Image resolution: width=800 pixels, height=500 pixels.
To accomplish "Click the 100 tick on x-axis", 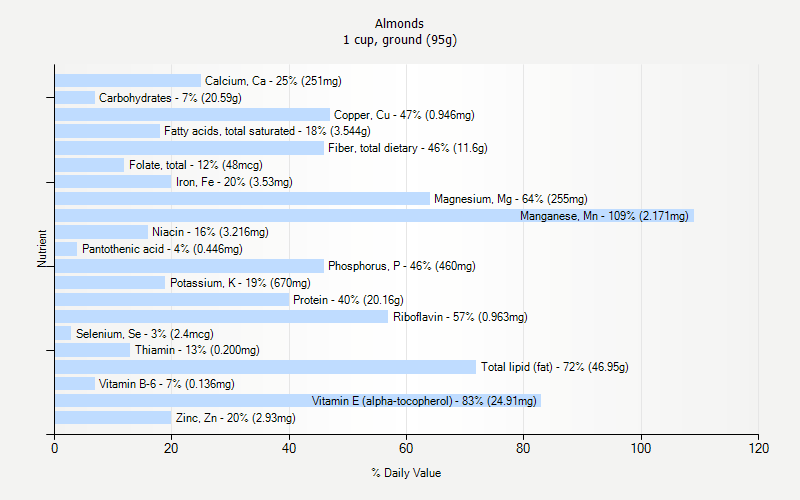I will 641,448.
